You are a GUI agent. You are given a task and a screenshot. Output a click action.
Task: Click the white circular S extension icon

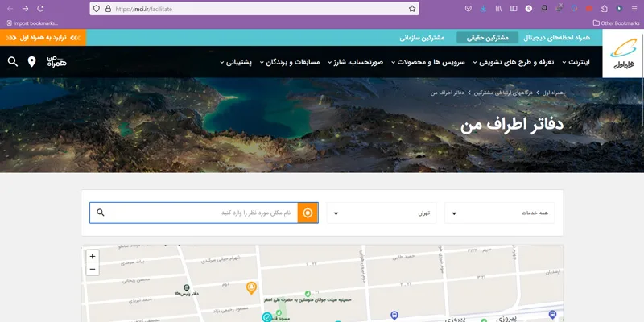tap(529, 9)
